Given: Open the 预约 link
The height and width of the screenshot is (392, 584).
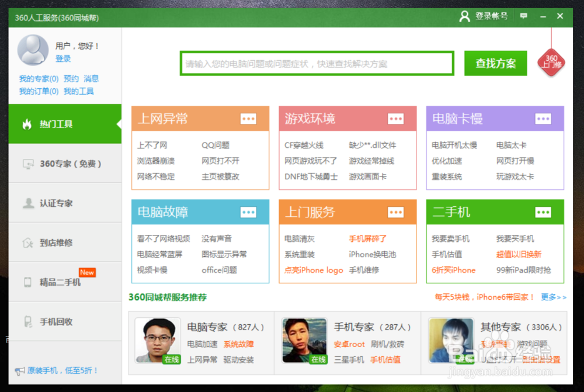Looking at the screenshot, I should click(71, 79).
